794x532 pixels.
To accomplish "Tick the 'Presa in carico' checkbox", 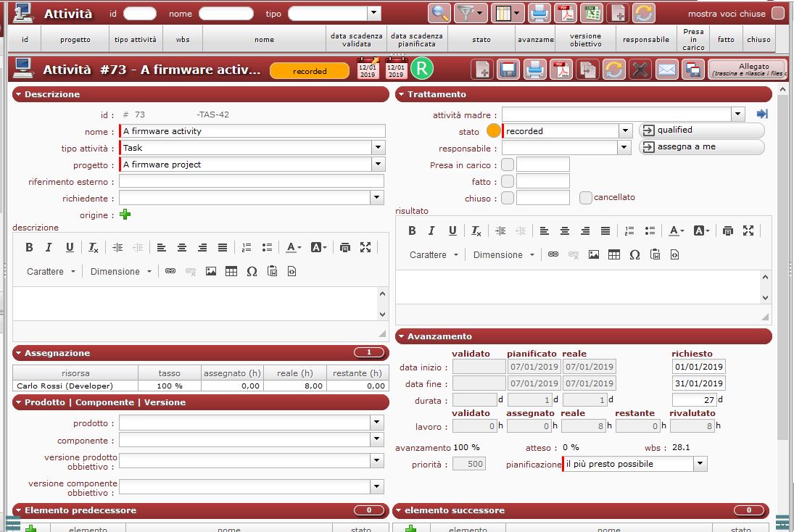I will pos(508,165).
